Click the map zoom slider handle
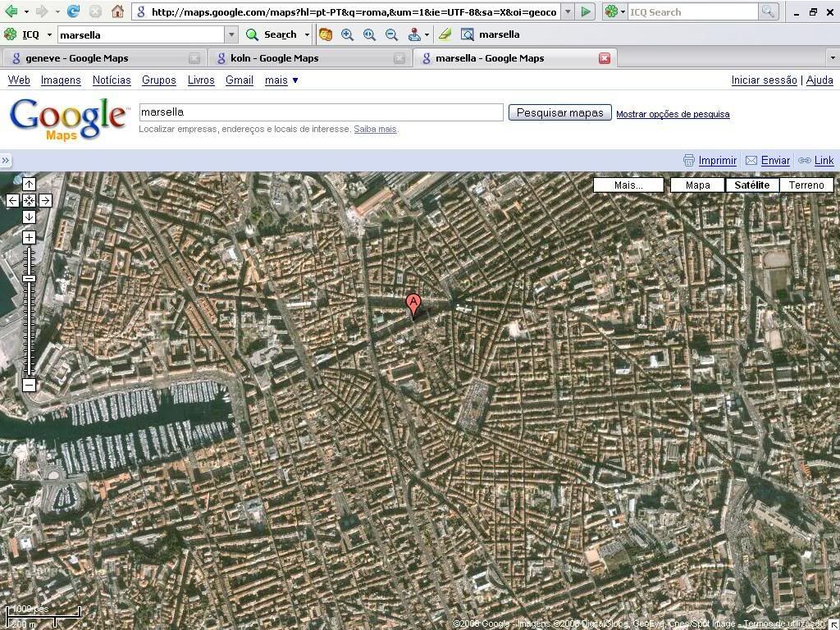The image size is (840, 630). pyautogui.click(x=29, y=279)
